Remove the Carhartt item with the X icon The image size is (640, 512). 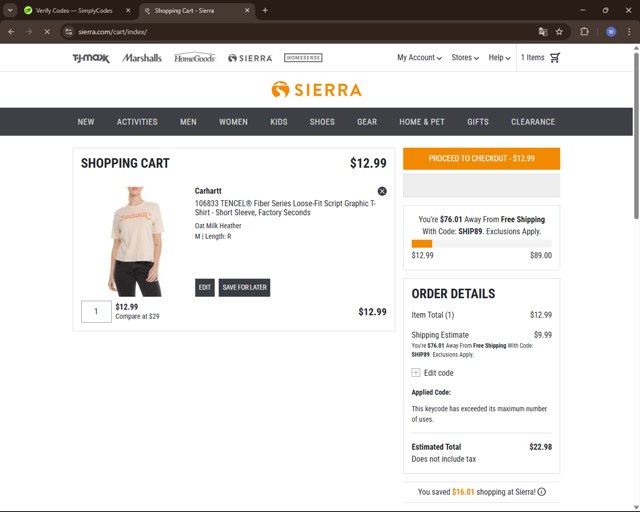point(382,191)
